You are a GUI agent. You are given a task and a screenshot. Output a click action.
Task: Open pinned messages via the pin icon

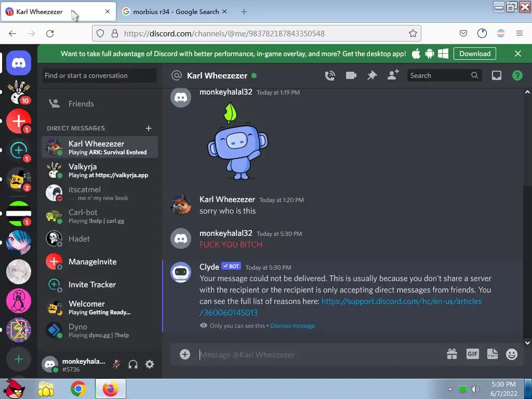click(372, 75)
